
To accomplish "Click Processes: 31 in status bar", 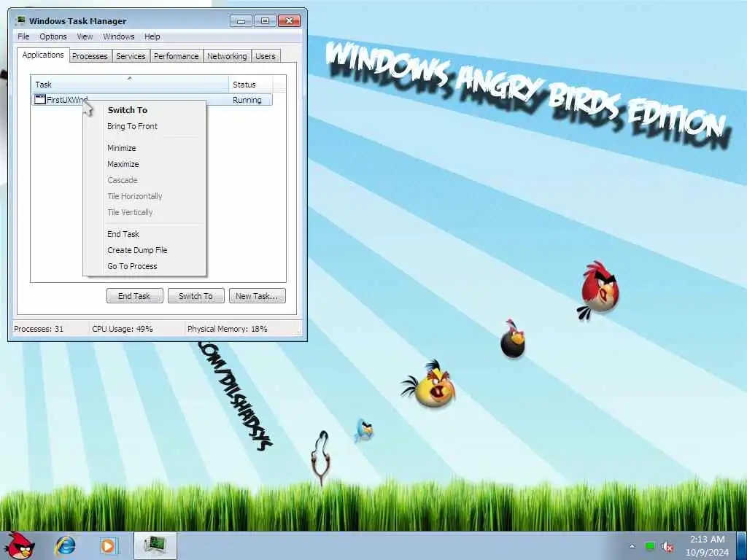I will (39, 329).
